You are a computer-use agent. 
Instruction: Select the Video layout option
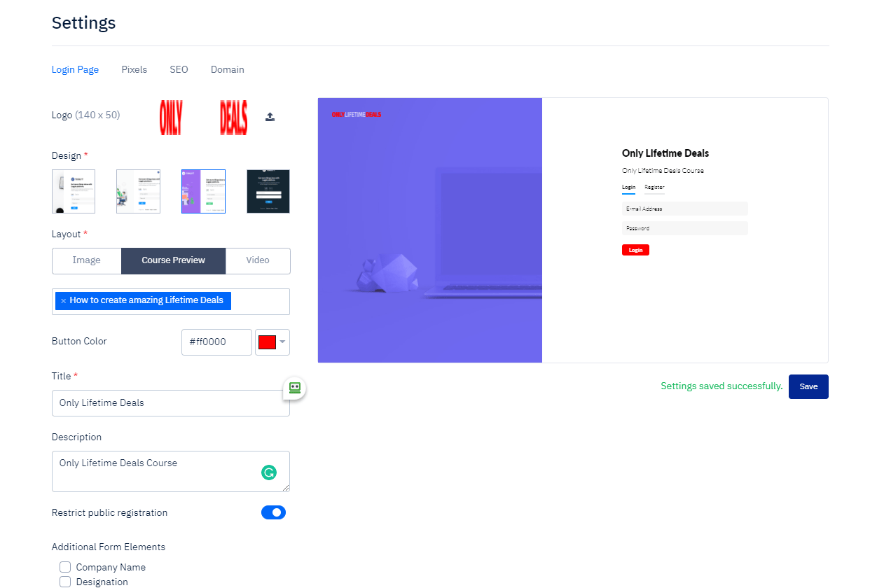tap(258, 260)
